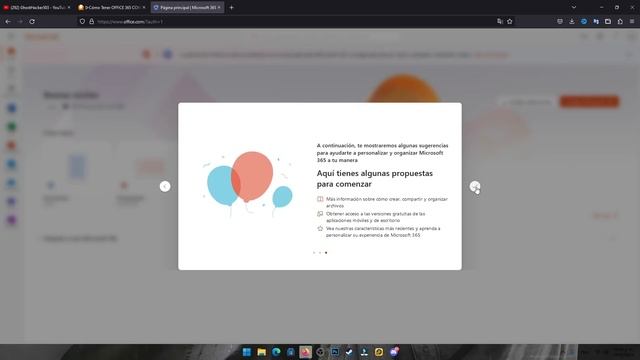Go forward in the browser
Image resolution: width=640 pixels, height=360 pixels.
pos(20,21)
